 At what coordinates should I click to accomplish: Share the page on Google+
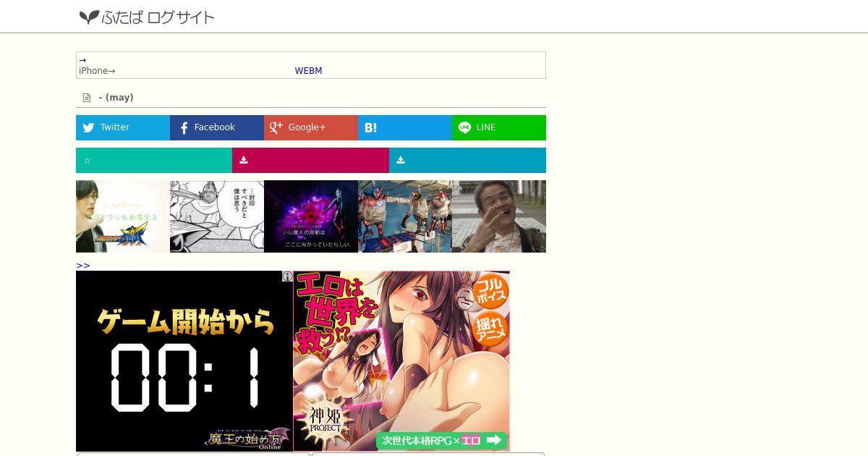click(311, 127)
